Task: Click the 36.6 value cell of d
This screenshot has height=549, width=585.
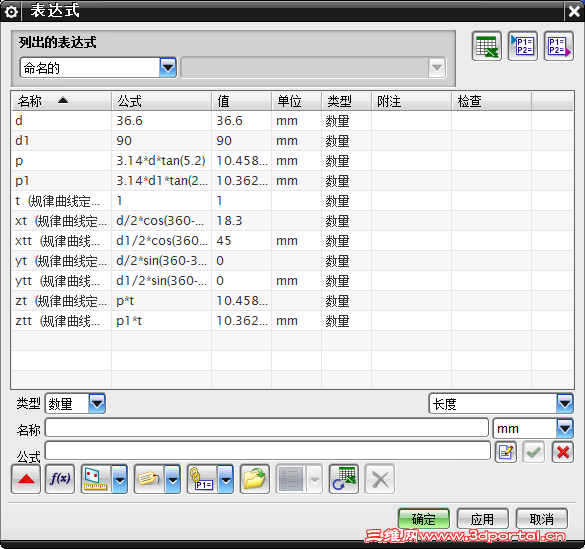Action: pyautogui.click(x=241, y=121)
